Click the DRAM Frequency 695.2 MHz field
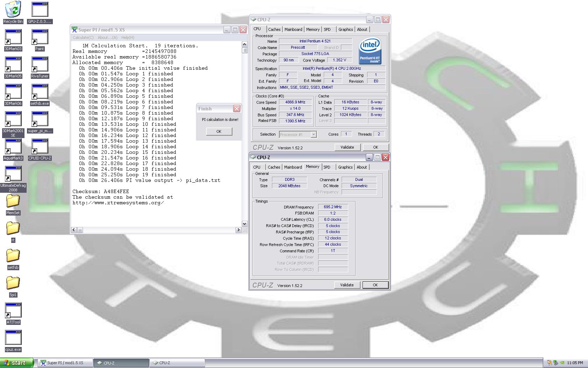Viewport: 588px width, 368px height. [x=333, y=207]
